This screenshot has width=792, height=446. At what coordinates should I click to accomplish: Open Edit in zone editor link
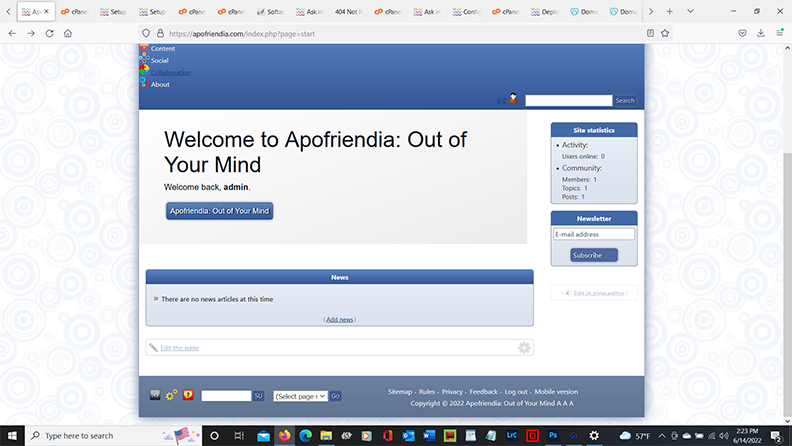pos(599,293)
